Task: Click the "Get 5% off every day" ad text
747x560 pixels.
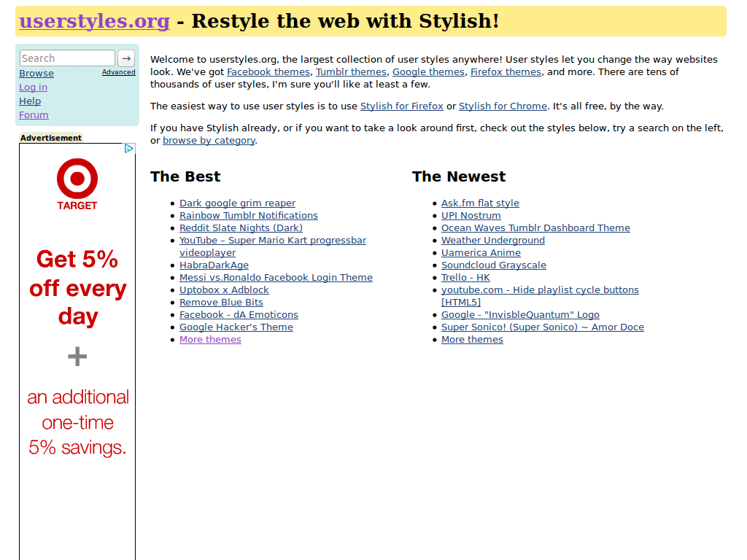Action: 77,288
